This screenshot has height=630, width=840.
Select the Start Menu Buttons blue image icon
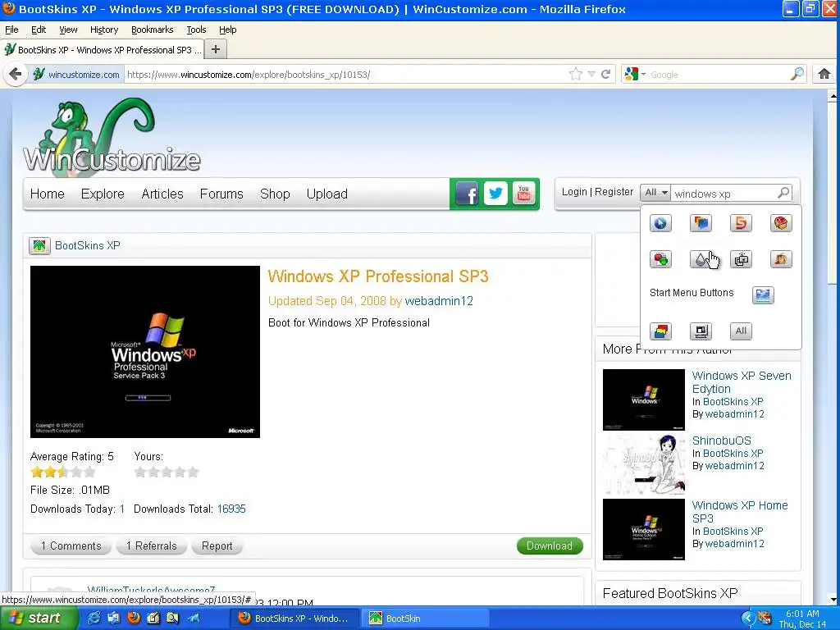pyautogui.click(x=763, y=294)
